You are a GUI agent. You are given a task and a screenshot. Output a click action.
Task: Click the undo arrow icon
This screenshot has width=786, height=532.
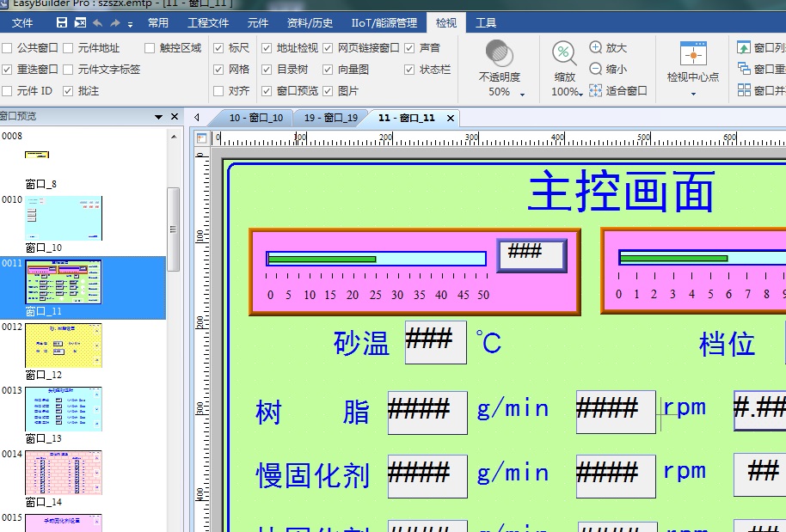pyautogui.click(x=97, y=23)
